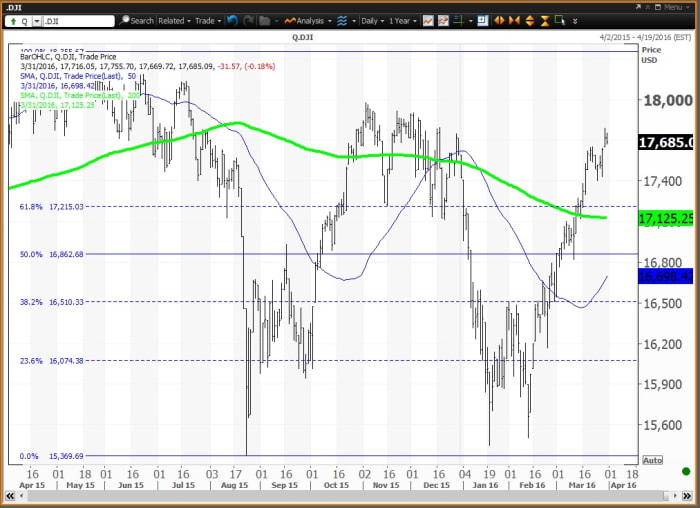Image resolution: width=700 pixels, height=508 pixels.
Task: Expand the toolbar overflow chevron
Action: point(575,21)
